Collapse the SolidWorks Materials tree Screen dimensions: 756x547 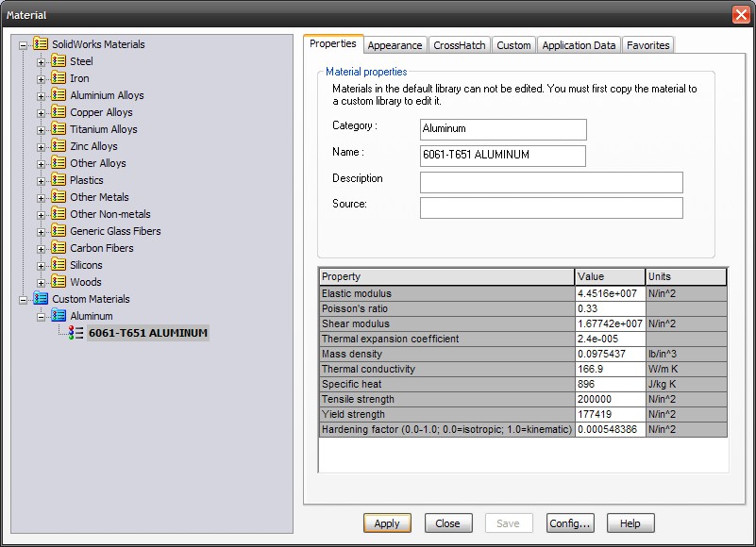23,45
